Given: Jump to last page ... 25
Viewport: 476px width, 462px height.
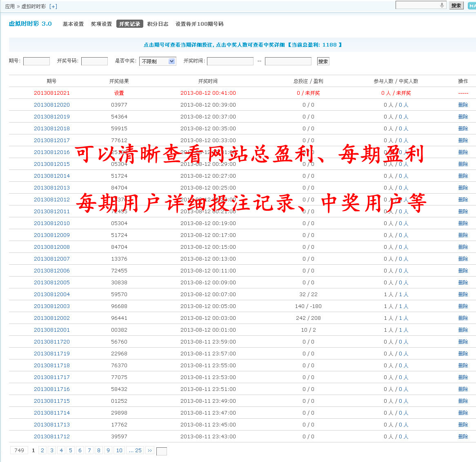Looking at the screenshot, I should 135,450.
